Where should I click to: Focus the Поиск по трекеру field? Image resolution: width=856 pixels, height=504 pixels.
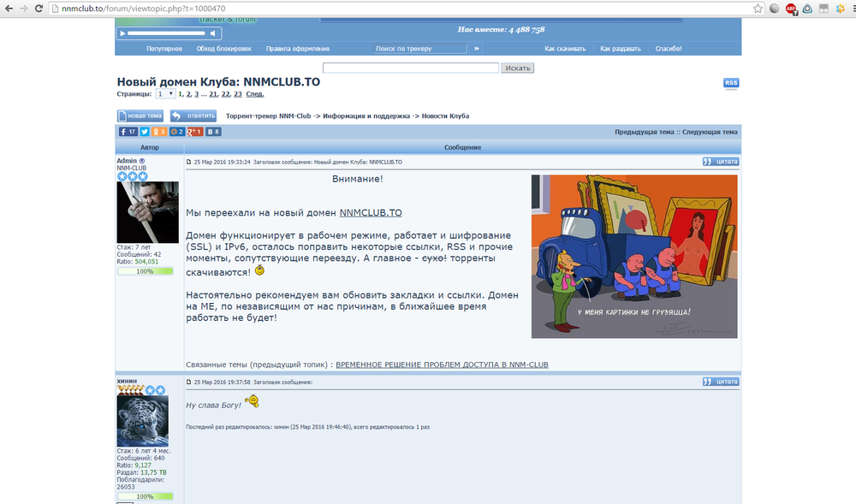(419, 49)
